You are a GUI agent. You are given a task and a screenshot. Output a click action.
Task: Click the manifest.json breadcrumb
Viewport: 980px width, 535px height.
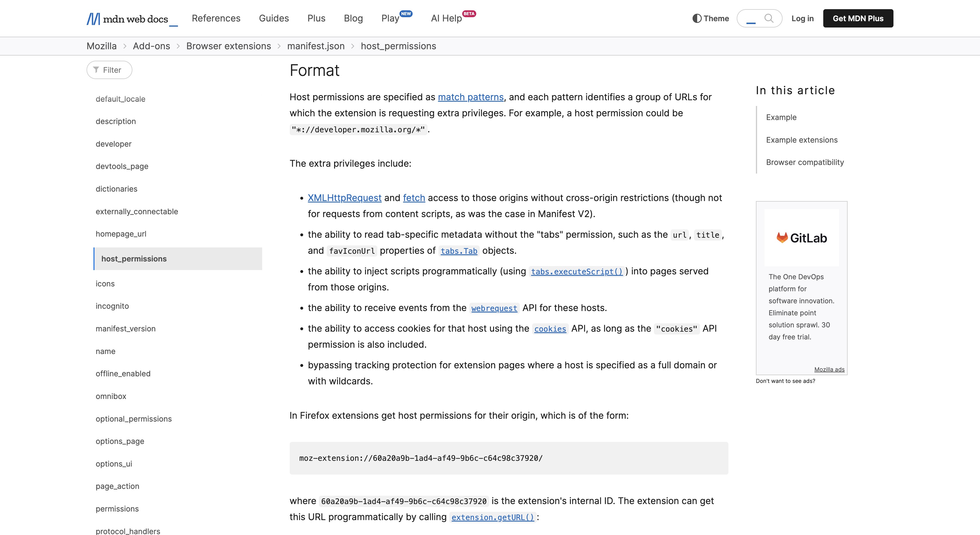point(315,46)
